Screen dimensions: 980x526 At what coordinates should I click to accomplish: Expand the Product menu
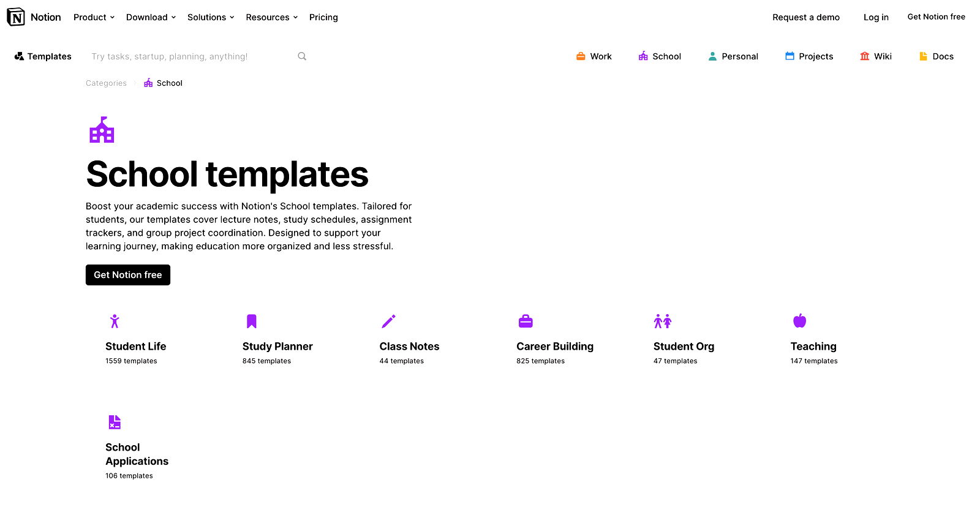94,17
